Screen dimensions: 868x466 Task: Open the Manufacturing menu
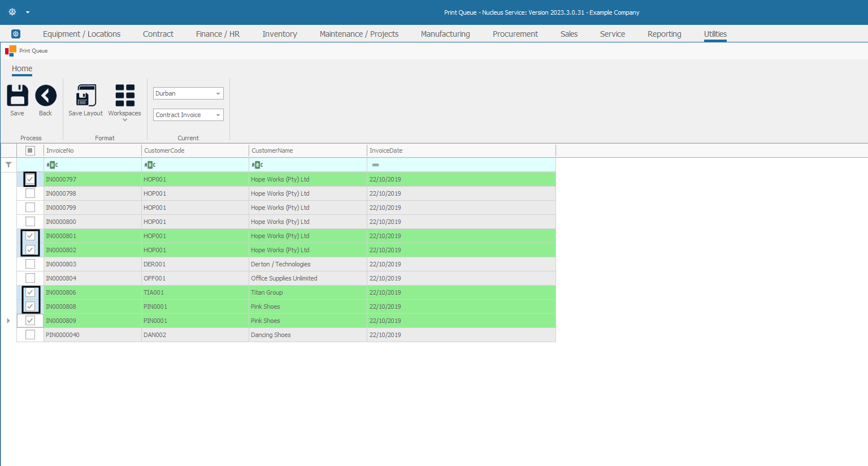click(x=445, y=34)
